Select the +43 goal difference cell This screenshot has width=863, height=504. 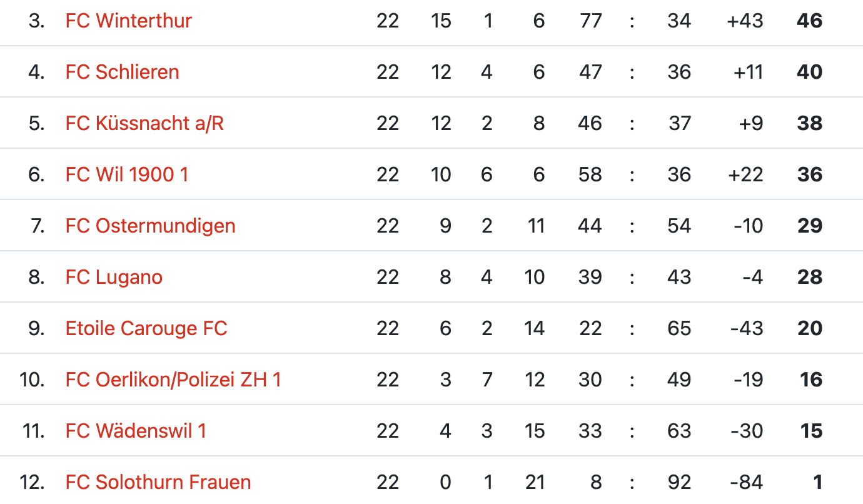coord(745,21)
